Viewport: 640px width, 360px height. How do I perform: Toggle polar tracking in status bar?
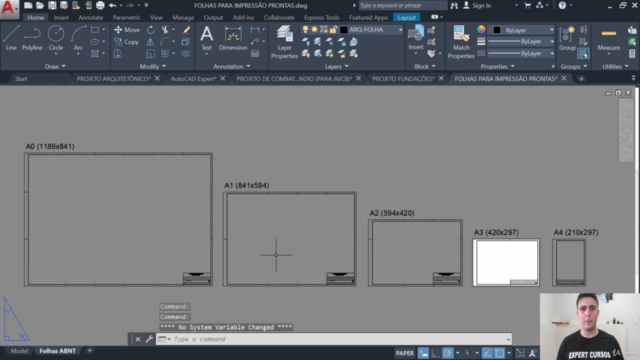click(448, 353)
